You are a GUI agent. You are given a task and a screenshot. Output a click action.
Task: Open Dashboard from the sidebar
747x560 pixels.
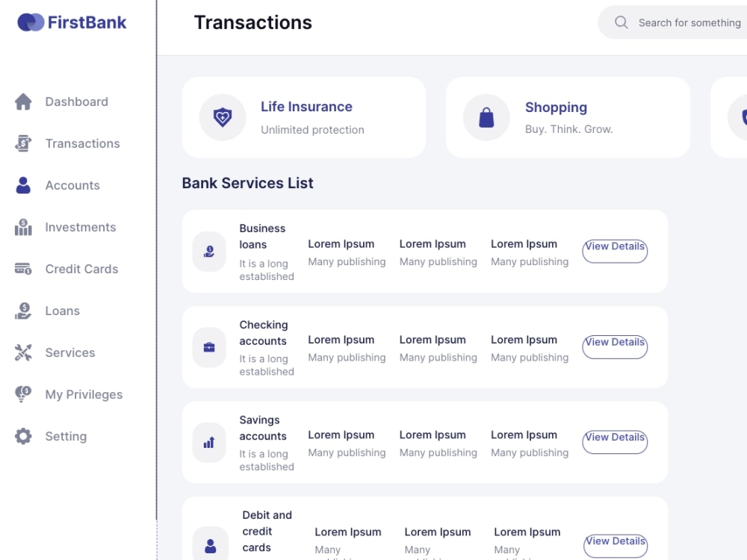(77, 102)
